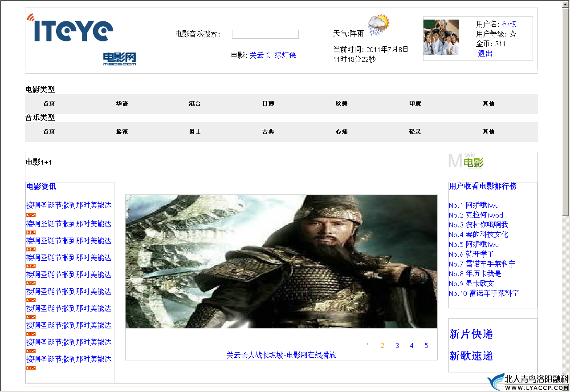Click the ITeye logo
This screenshot has height=392, width=570.
pos(70,29)
